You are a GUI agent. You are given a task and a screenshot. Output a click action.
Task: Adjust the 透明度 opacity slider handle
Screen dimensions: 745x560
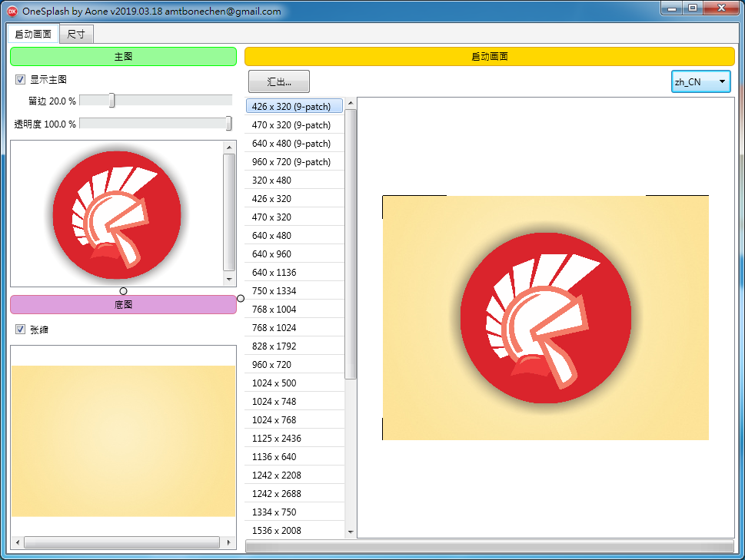(228, 124)
